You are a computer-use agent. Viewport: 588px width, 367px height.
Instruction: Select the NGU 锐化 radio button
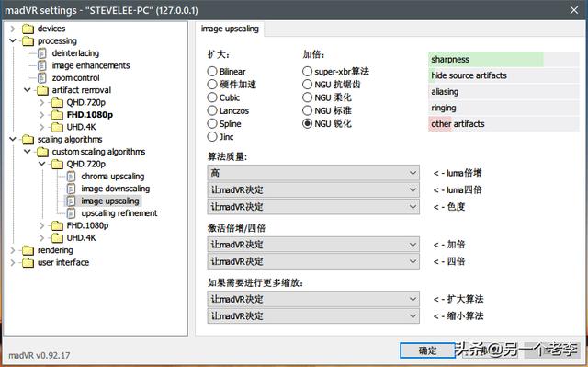(x=308, y=124)
